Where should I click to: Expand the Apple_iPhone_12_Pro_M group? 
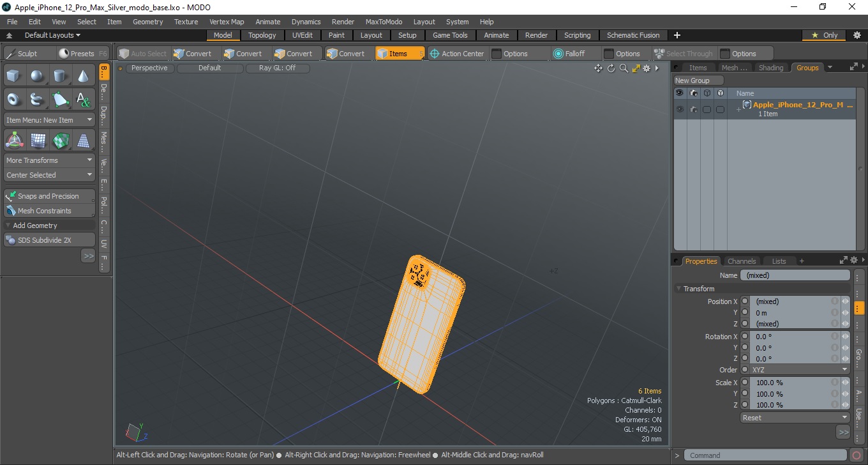[x=738, y=109]
